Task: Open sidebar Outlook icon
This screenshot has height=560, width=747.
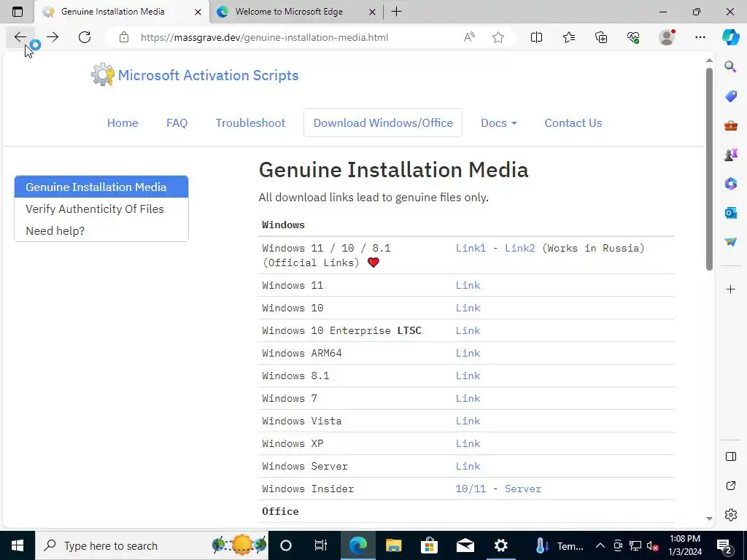Action: [730, 213]
